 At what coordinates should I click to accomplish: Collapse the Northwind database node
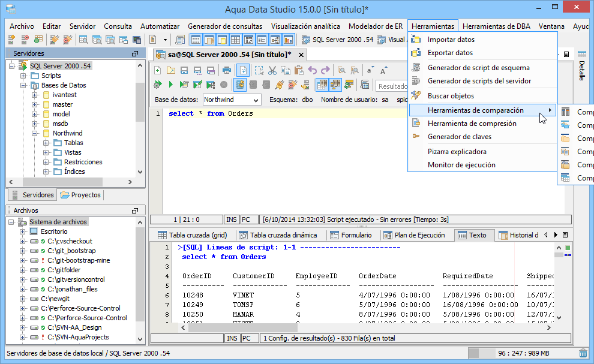point(34,133)
